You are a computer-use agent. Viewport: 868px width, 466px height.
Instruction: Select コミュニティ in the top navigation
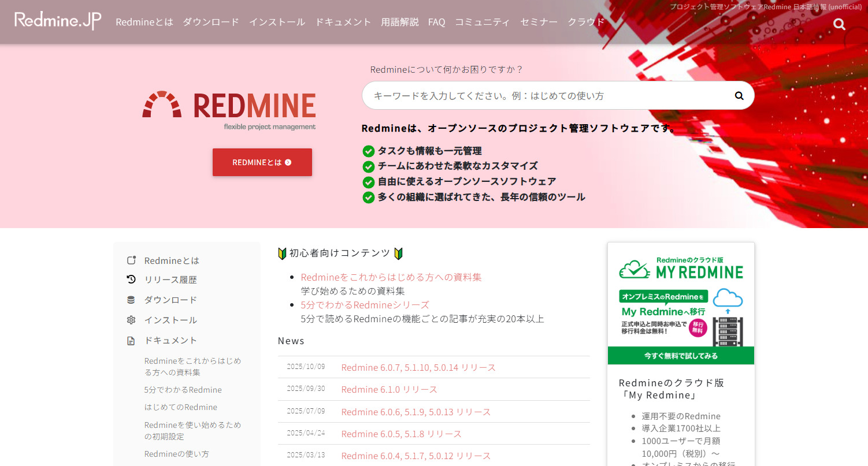[483, 22]
